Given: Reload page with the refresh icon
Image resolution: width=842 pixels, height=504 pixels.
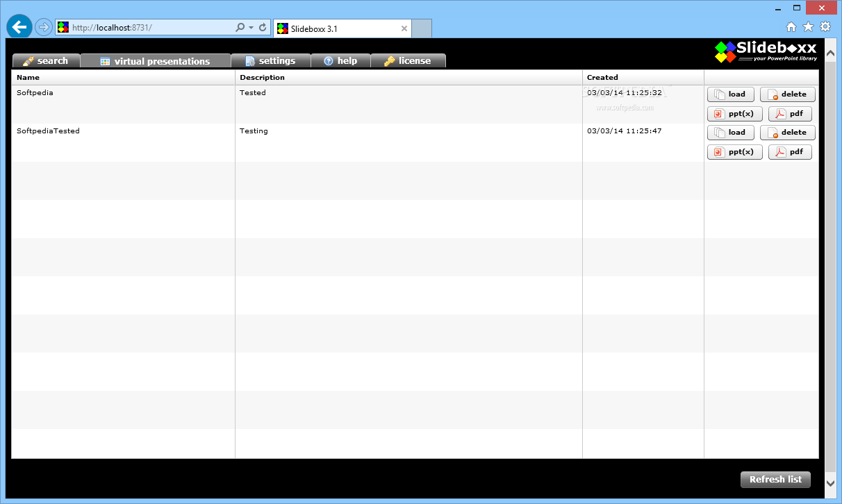Looking at the screenshot, I should pyautogui.click(x=263, y=28).
